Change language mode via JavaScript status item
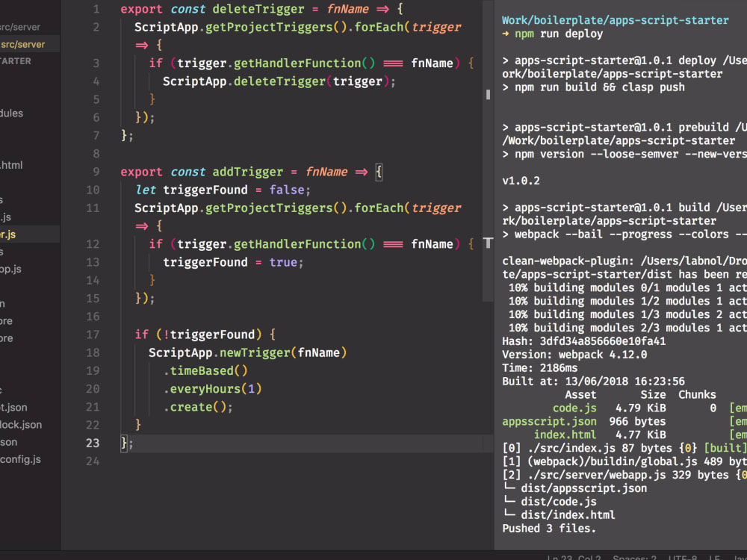747x560 pixels. tap(738, 557)
